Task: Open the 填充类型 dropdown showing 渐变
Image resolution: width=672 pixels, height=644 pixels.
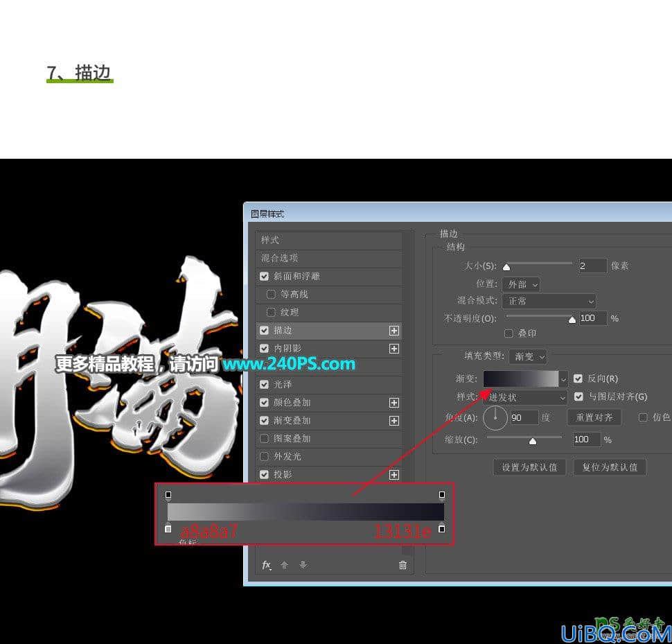Action: (528, 356)
